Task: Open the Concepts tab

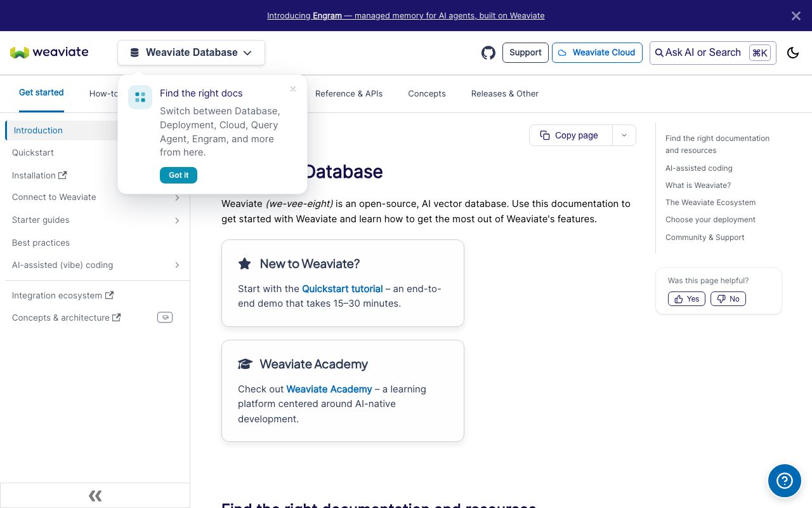Action: 427,94
